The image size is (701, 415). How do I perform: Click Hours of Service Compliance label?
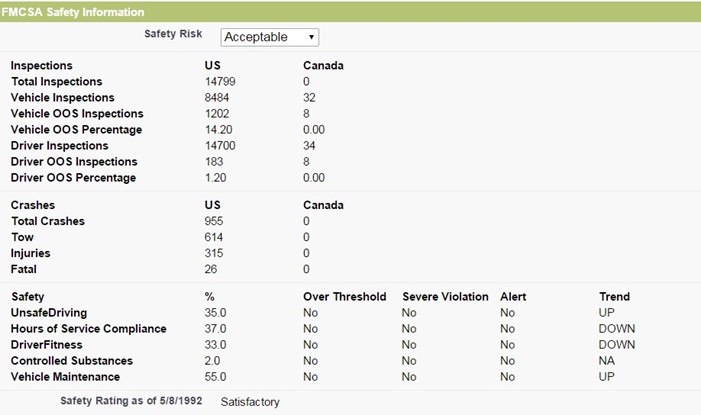(x=89, y=329)
